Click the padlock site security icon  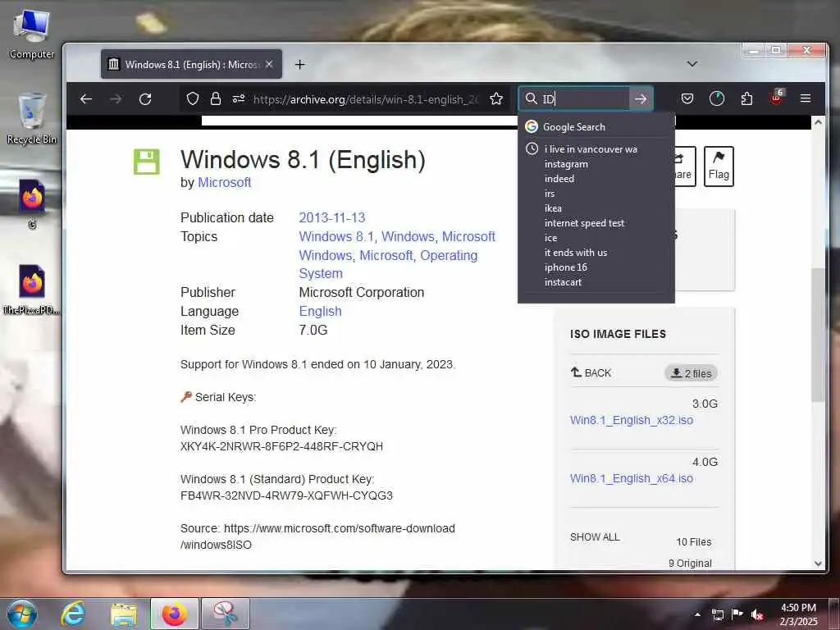[216, 98]
